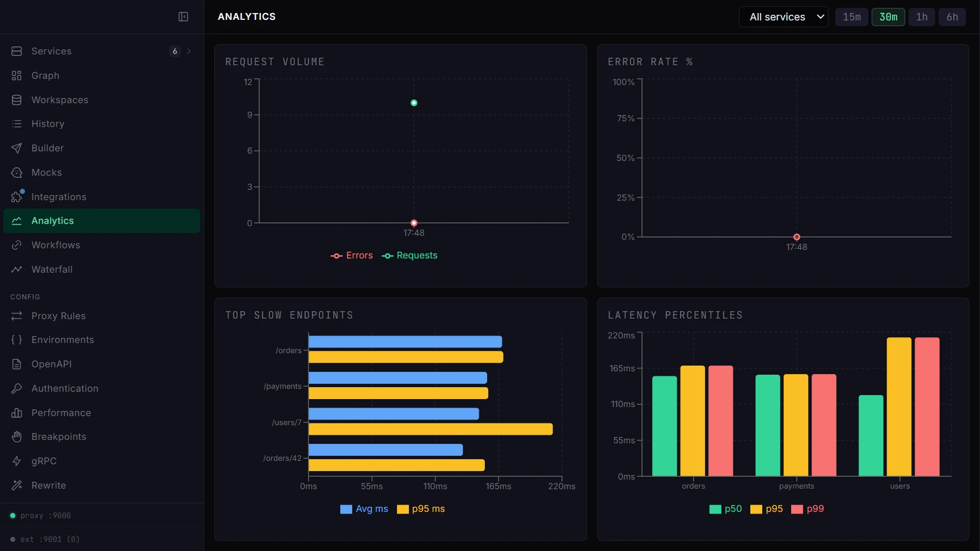Open the Mocks page
This screenshot has width=980, height=551.
click(102, 172)
